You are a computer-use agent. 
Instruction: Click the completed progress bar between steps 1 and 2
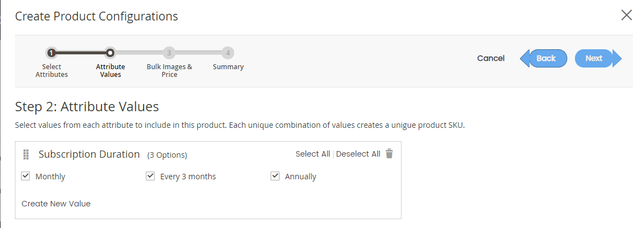pos(81,53)
